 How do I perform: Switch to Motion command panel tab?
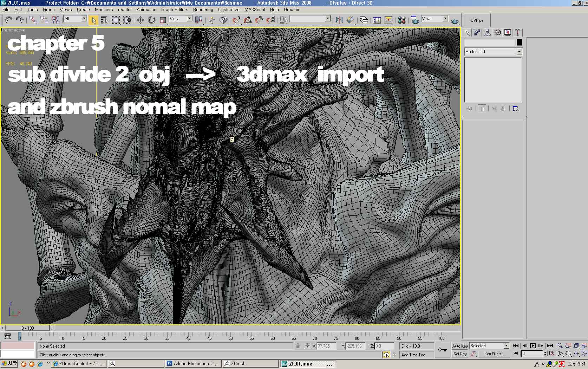tap(497, 33)
